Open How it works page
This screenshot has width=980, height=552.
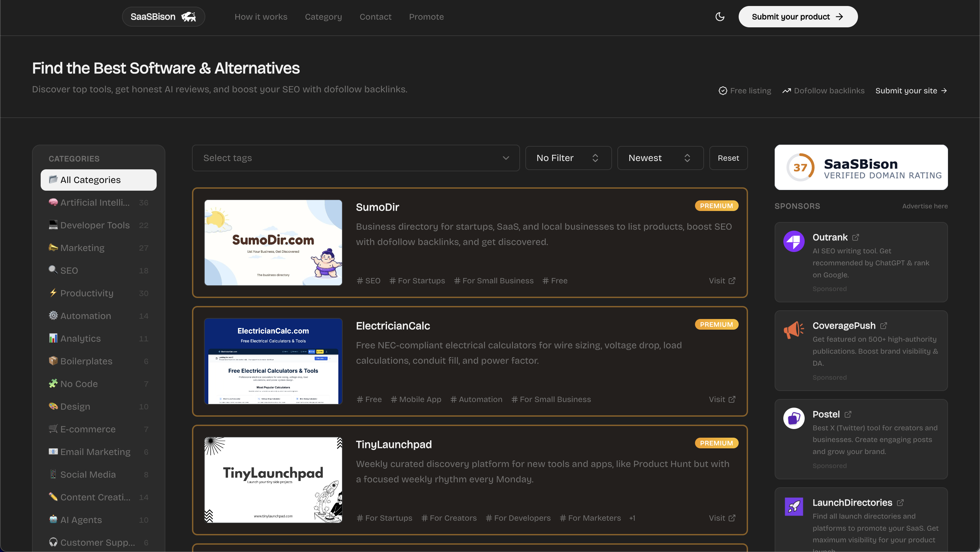pos(261,17)
